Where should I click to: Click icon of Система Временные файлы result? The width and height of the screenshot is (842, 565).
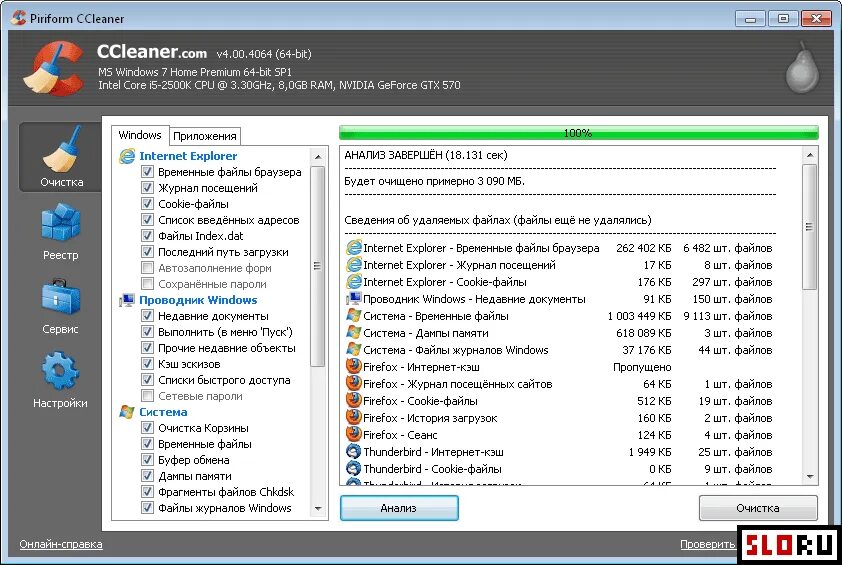[x=354, y=316]
